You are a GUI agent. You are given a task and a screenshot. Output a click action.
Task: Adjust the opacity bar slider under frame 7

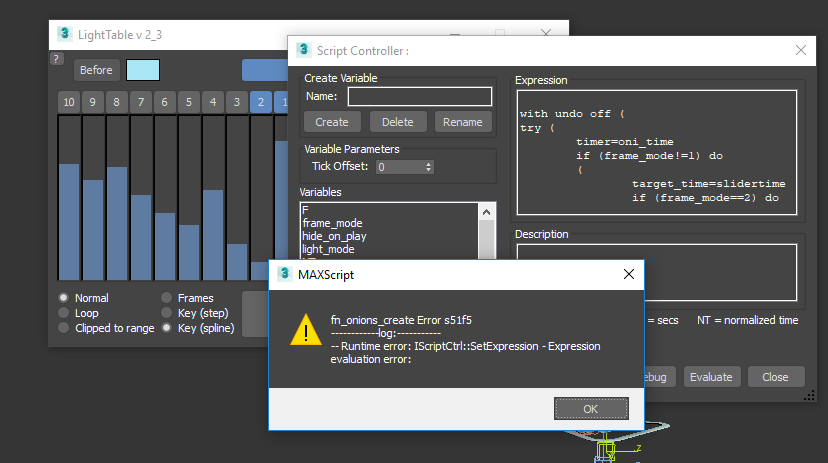[141, 198]
